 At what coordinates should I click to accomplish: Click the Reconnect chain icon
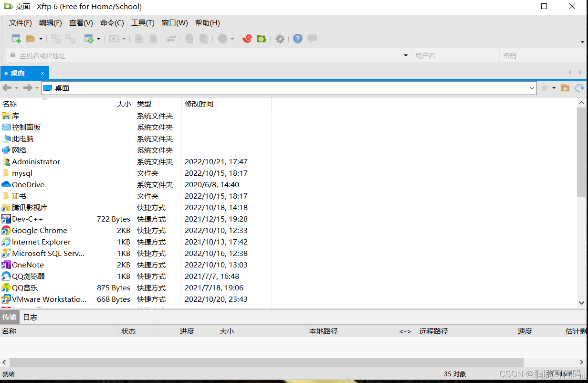pos(70,39)
